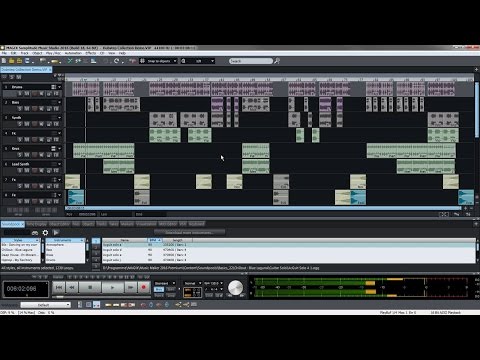Switch to the Object Editor tab
The image size is (480, 360).
59,224
